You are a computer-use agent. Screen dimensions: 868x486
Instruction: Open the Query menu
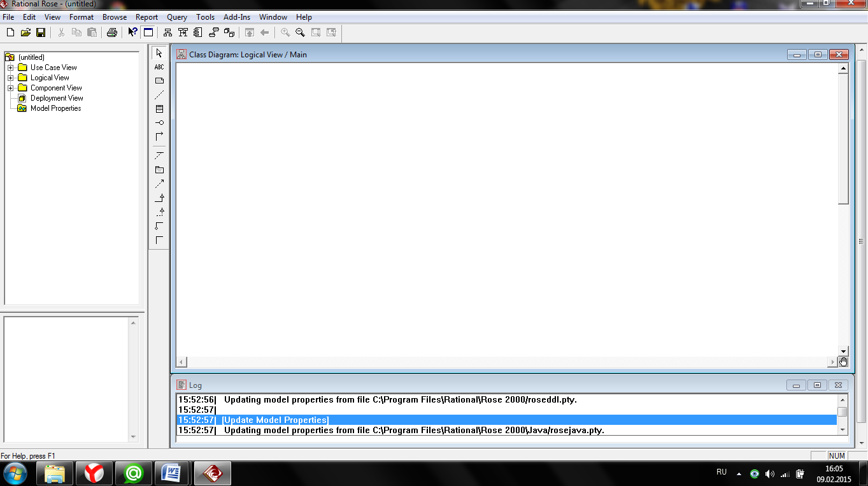pos(177,17)
